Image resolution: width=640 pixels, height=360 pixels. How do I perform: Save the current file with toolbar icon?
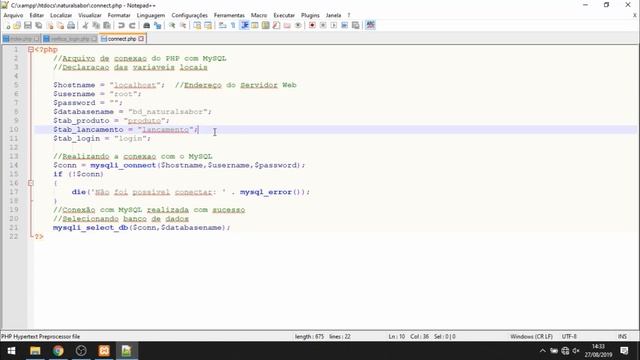click(28, 25)
